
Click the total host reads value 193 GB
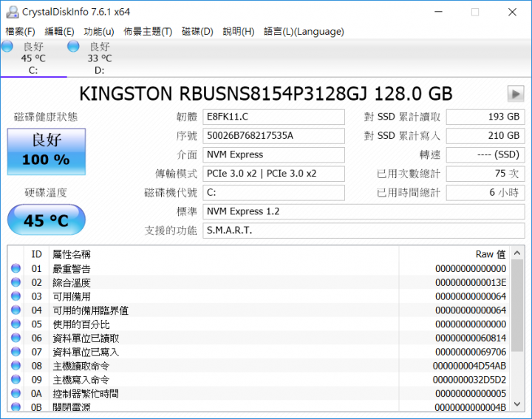tap(485, 117)
